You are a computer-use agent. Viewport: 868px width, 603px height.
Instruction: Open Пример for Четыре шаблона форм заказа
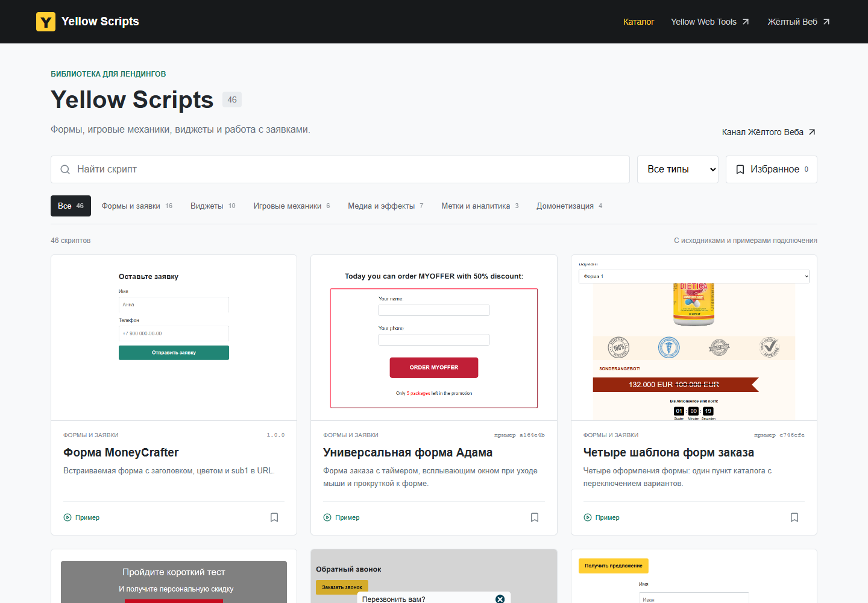click(602, 517)
